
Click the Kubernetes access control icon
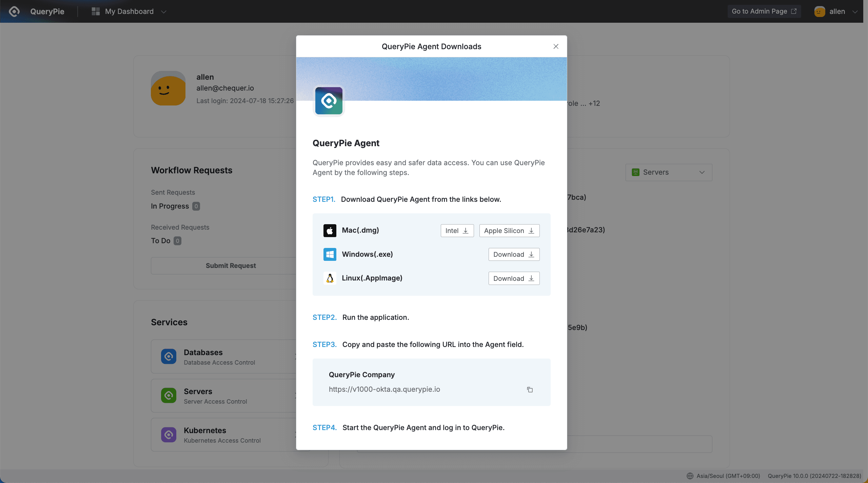pyautogui.click(x=169, y=434)
